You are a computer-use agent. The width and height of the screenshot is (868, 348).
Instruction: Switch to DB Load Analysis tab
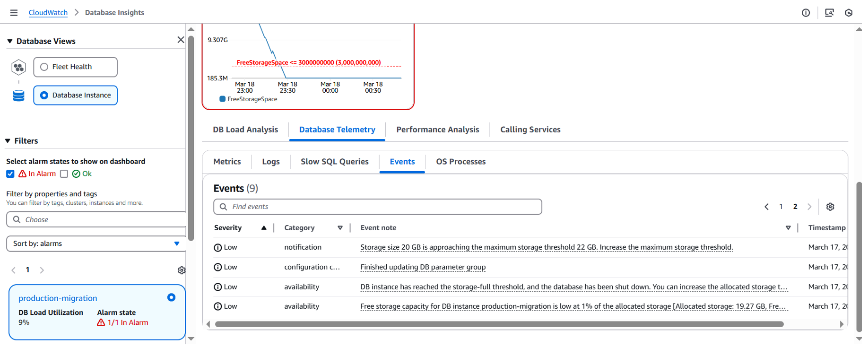pos(245,130)
